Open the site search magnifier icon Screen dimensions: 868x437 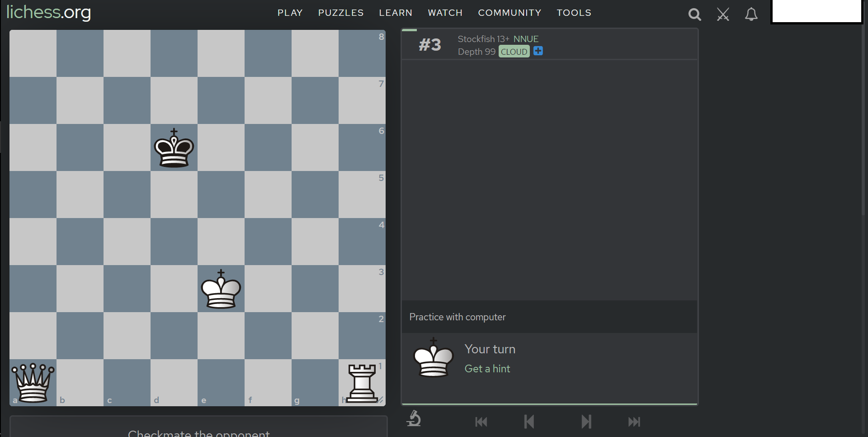coord(694,14)
